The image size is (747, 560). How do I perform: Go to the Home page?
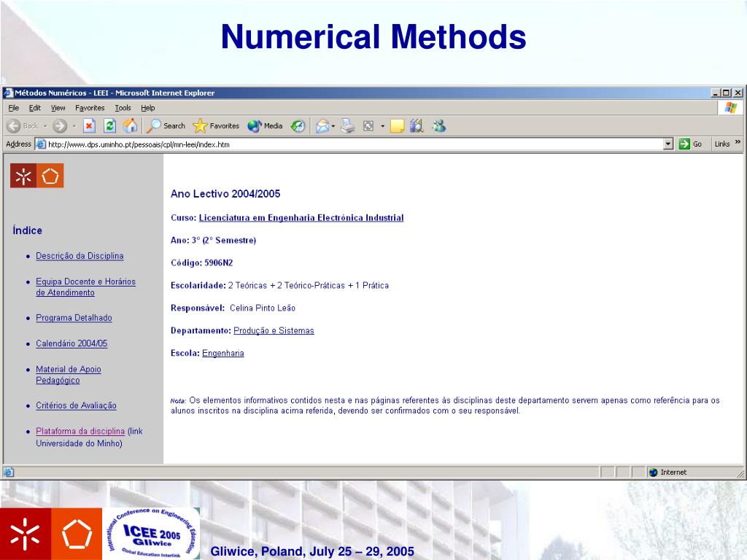coord(130,125)
